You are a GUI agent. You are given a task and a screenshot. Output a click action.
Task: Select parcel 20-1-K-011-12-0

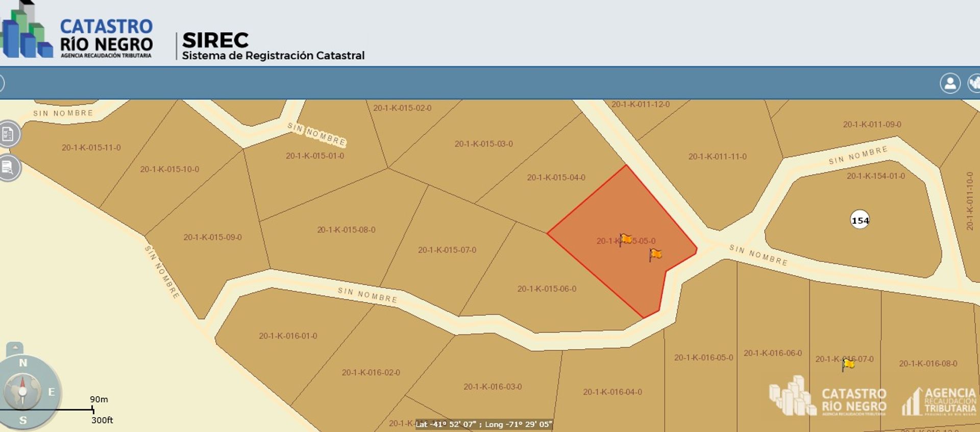tap(641, 104)
